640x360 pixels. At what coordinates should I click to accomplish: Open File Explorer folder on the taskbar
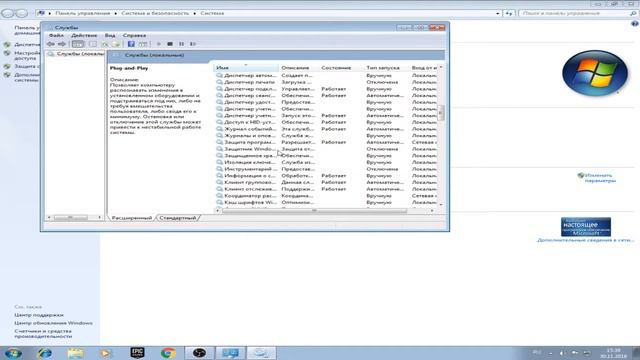pyautogui.click(x=76, y=353)
